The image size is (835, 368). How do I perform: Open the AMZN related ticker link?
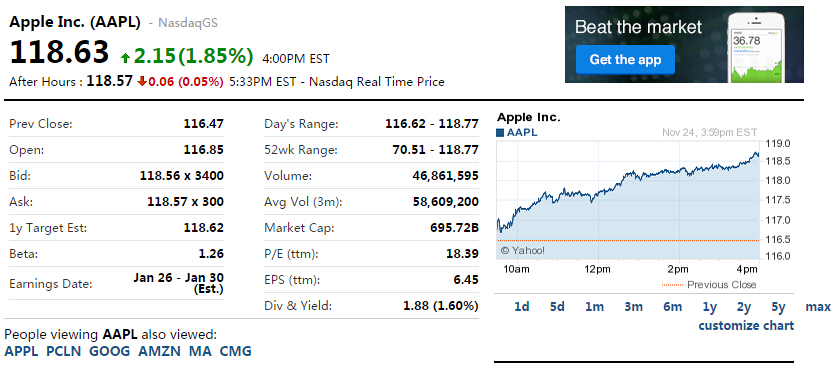click(x=159, y=351)
